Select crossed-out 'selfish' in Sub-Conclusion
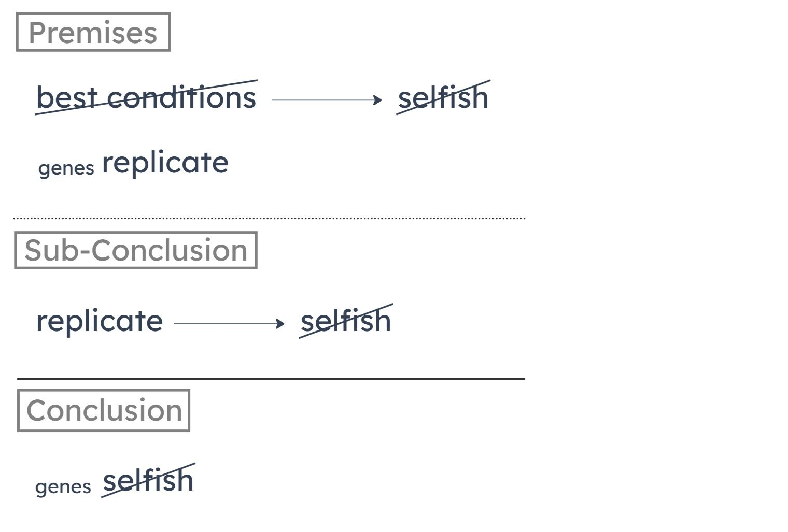The image size is (788, 532). coord(346,321)
